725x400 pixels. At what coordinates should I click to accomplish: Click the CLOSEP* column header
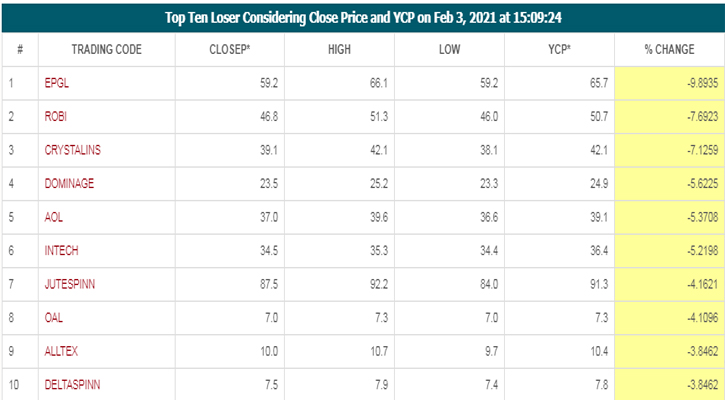(230, 50)
